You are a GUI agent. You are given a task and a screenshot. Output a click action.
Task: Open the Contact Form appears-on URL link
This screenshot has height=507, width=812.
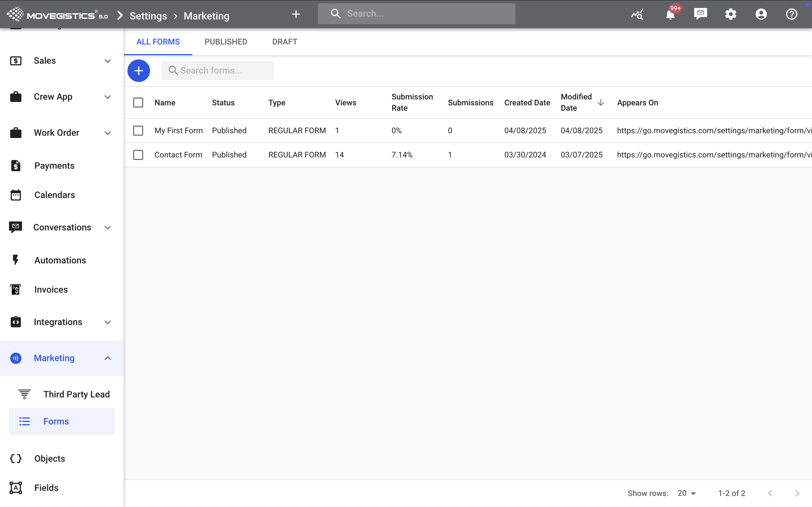click(x=714, y=155)
